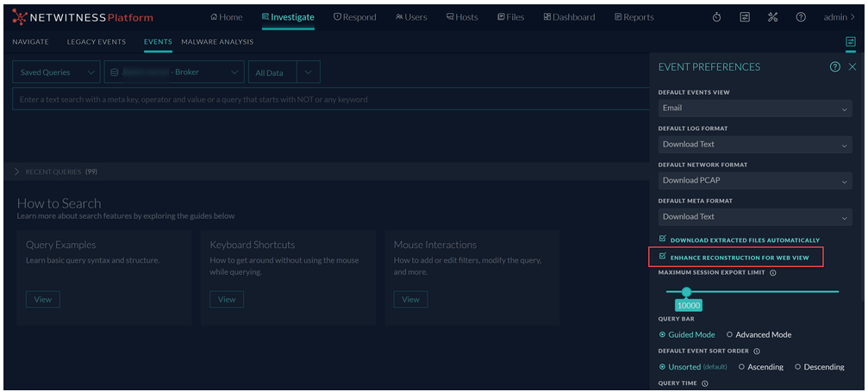
Task: Switch to the Events sub-tab
Action: [158, 42]
